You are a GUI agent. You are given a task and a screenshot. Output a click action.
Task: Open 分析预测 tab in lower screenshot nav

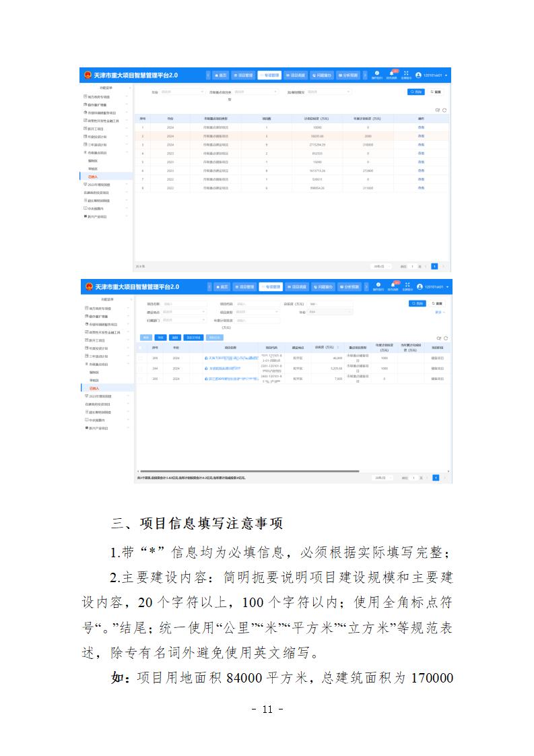pos(350,287)
